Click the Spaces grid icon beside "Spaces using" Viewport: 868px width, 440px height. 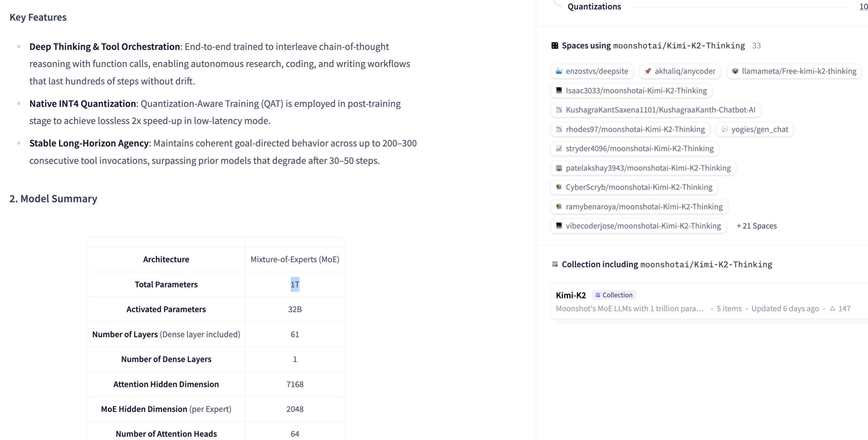point(555,45)
